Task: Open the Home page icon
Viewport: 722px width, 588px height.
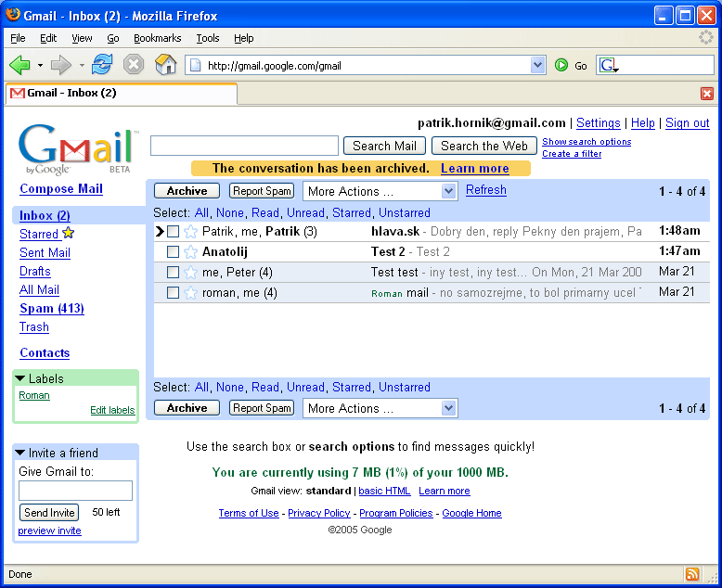Action: click(x=166, y=64)
